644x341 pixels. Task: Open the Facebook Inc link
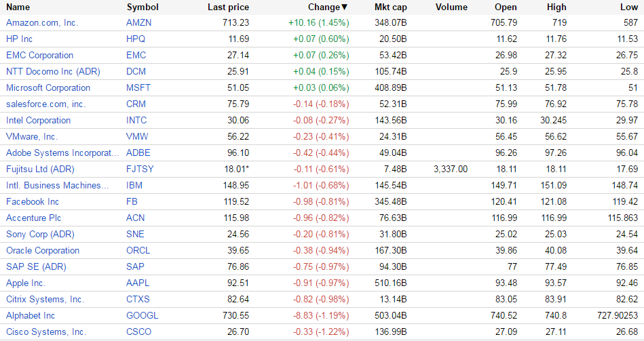click(33, 201)
